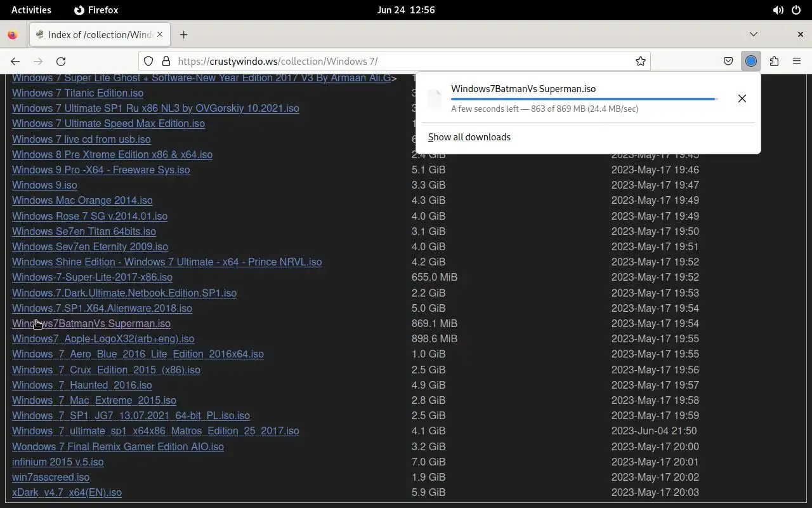
Task: Open Windows 7 Titanic Edition.iso link
Action: [x=77, y=93]
